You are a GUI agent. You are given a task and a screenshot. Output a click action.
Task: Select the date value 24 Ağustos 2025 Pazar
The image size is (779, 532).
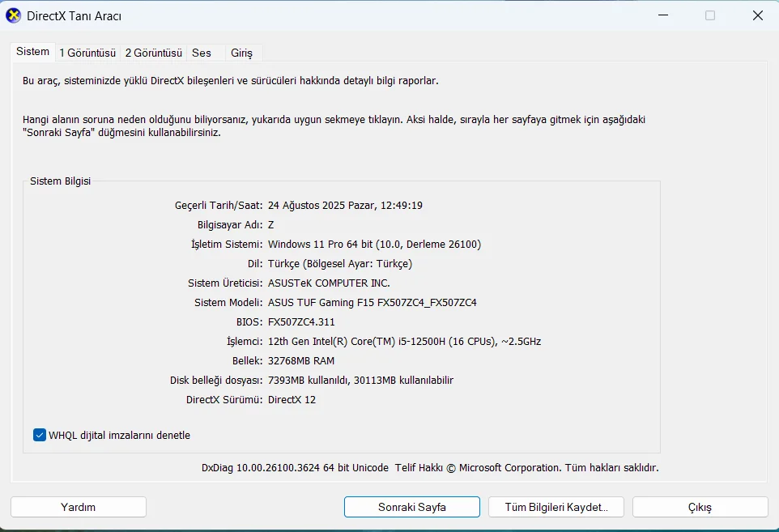tap(322, 205)
